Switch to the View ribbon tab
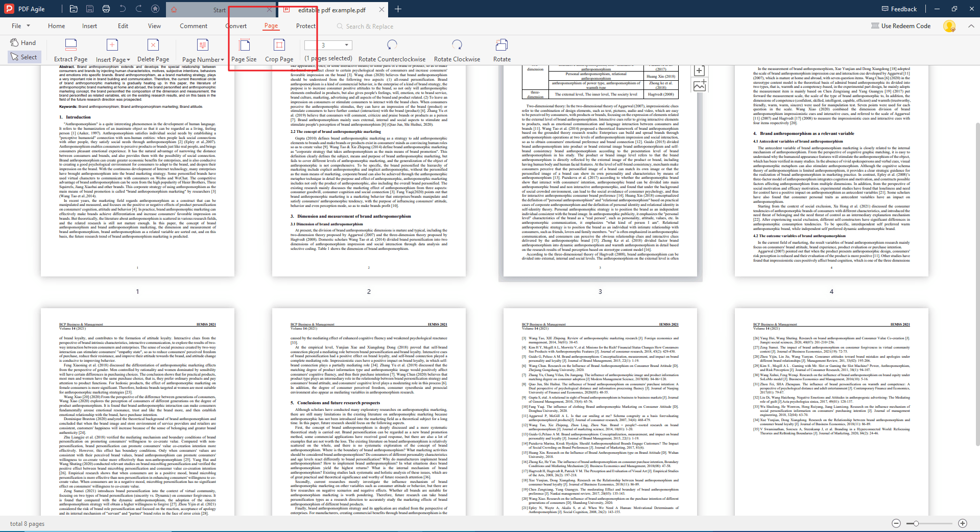Viewport: 980px width, 532px height. click(x=154, y=26)
